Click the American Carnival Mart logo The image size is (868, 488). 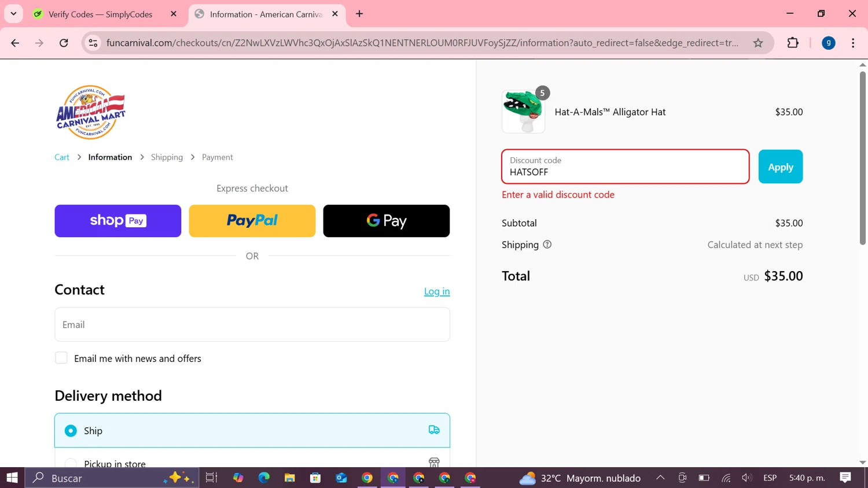pos(90,112)
